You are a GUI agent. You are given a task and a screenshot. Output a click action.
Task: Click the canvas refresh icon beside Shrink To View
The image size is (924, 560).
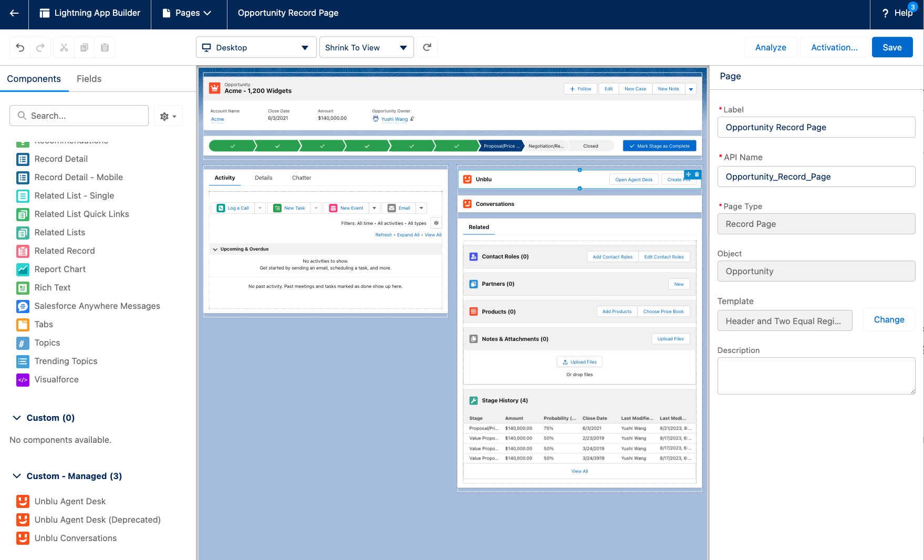click(x=427, y=47)
